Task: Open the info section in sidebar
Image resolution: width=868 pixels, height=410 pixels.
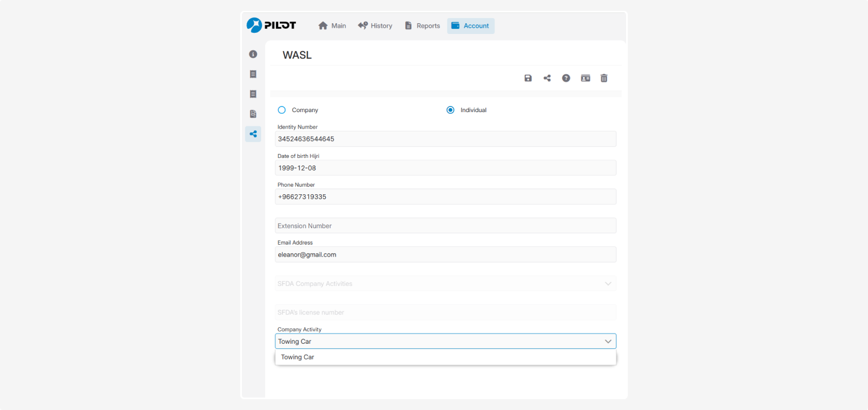Action: (x=253, y=54)
